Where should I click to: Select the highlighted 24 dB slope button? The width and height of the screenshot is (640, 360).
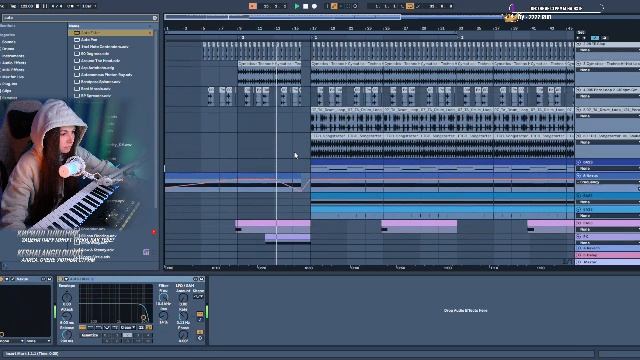(149, 327)
